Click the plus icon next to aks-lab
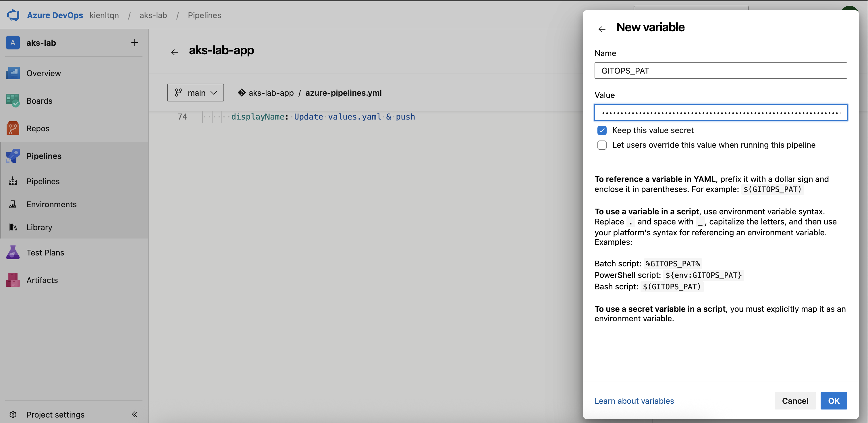 pos(134,43)
